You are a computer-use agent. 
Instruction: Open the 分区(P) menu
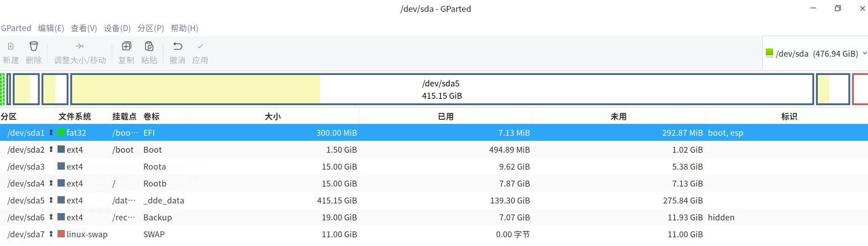[151, 28]
